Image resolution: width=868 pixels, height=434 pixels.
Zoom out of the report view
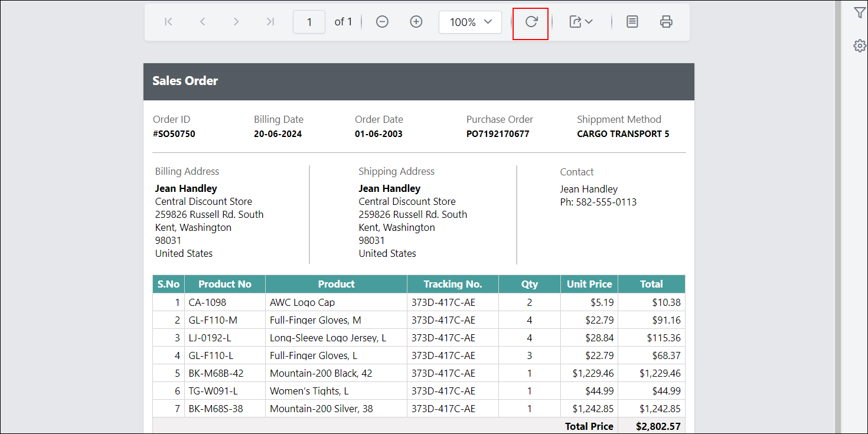381,21
